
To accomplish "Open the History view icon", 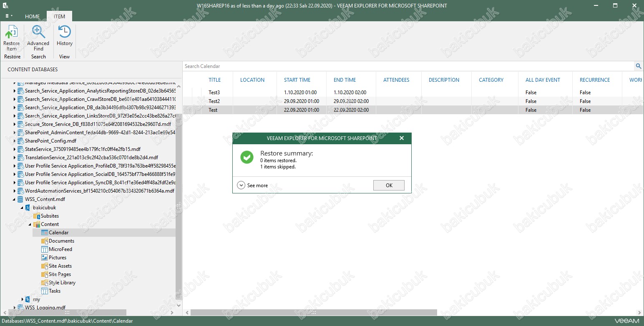I will [x=65, y=36].
